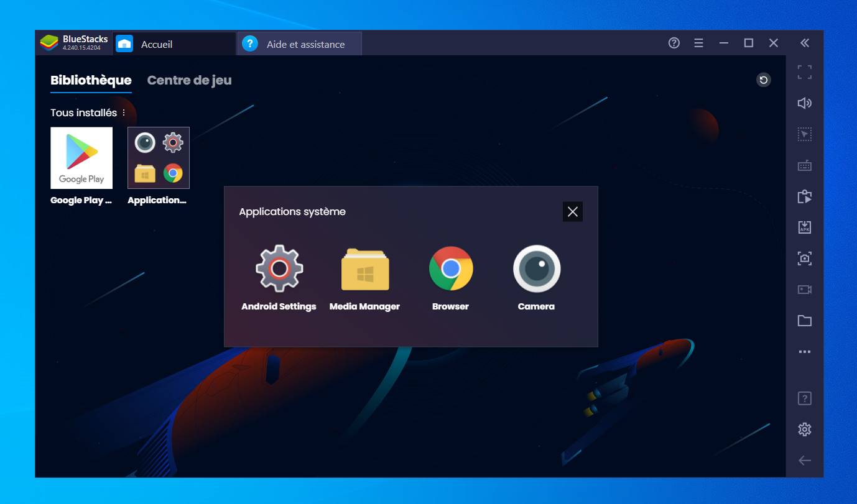Open BlueStacks settings gear in sidebar
Image resolution: width=857 pixels, height=504 pixels.
pos(805,429)
